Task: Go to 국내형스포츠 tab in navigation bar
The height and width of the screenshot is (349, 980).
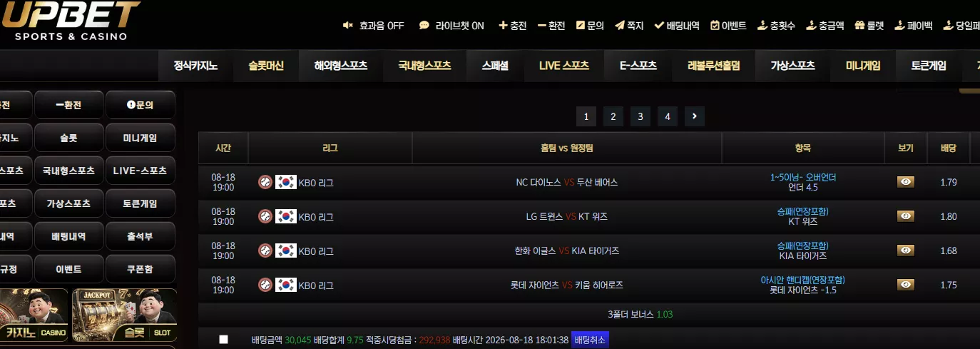Action: [x=425, y=66]
